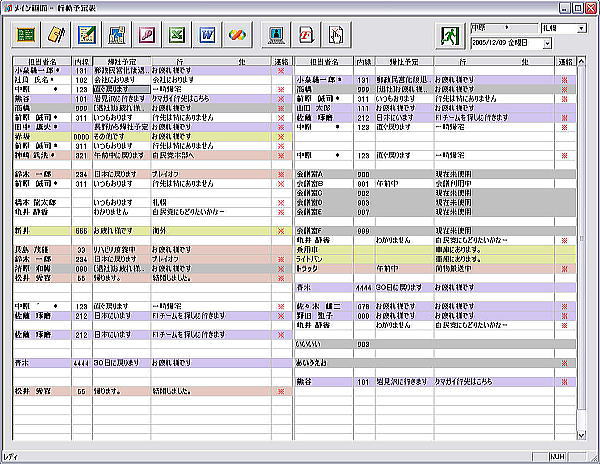Click the 自民党本部へ destination cell

[211, 155]
